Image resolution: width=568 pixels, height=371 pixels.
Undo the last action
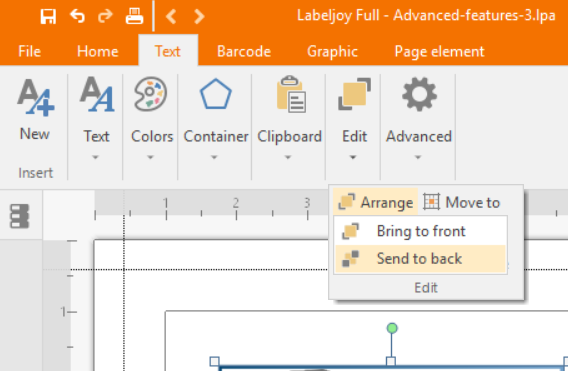coord(77,16)
